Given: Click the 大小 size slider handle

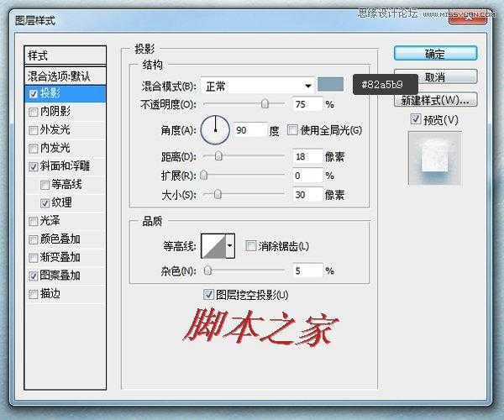Looking at the screenshot, I should coord(218,194).
